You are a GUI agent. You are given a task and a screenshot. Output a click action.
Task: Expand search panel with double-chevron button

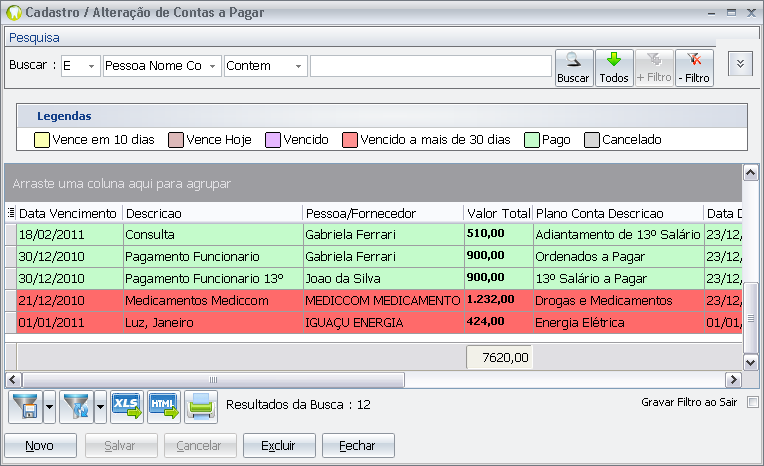[740, 64]
